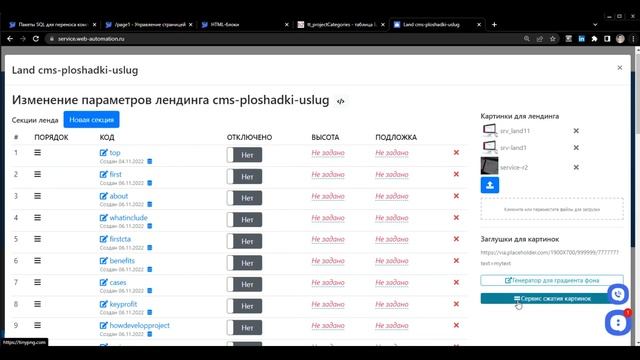Image resolution: width=640 pixels, height=360 pixels.
Task: Toggle the disabled switch for section keyprofit
Action: [244, 306]
